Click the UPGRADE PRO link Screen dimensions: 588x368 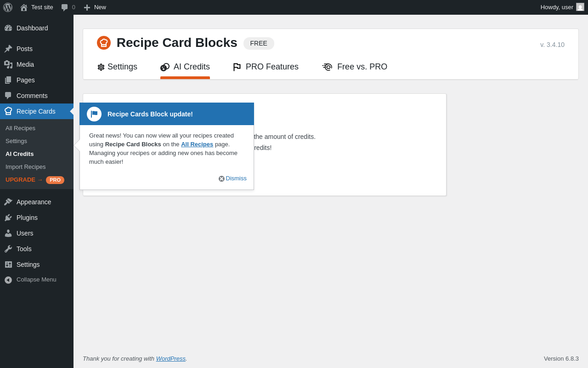click(35, 180)
